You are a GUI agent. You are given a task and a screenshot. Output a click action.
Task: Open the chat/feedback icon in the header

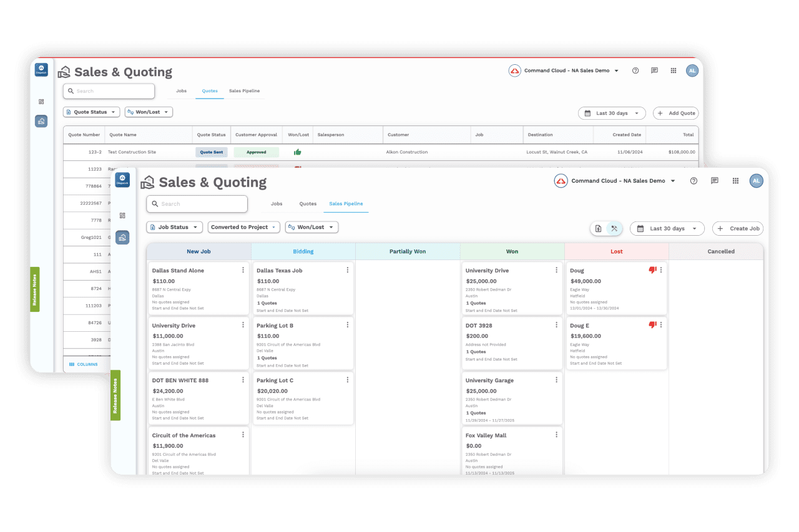(x=715, y=181)
